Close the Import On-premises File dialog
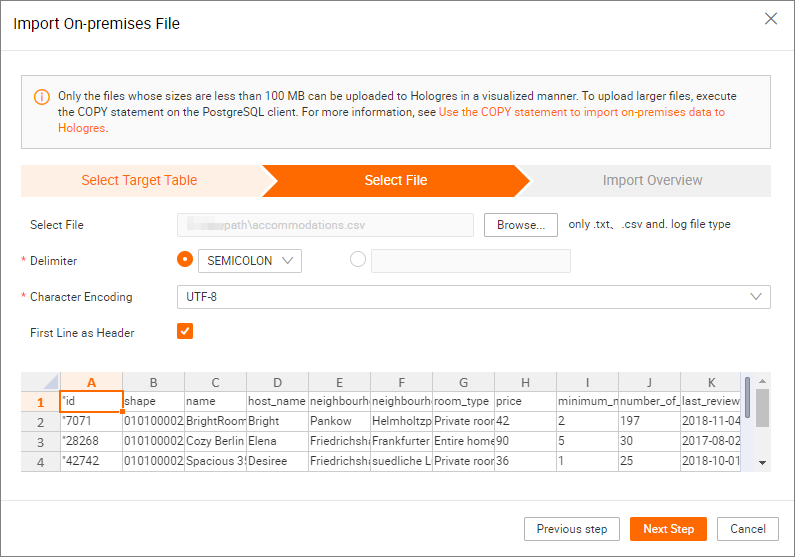This screenshot has height=557, width=795. pyautogui.click(x=770, y=19)
